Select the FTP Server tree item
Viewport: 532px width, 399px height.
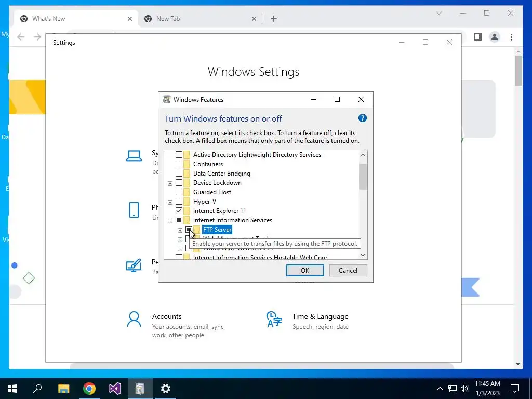pos(217,229)
